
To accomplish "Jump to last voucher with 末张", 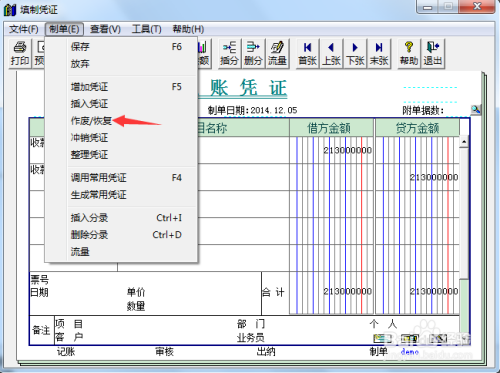I will tap(379, 53).
